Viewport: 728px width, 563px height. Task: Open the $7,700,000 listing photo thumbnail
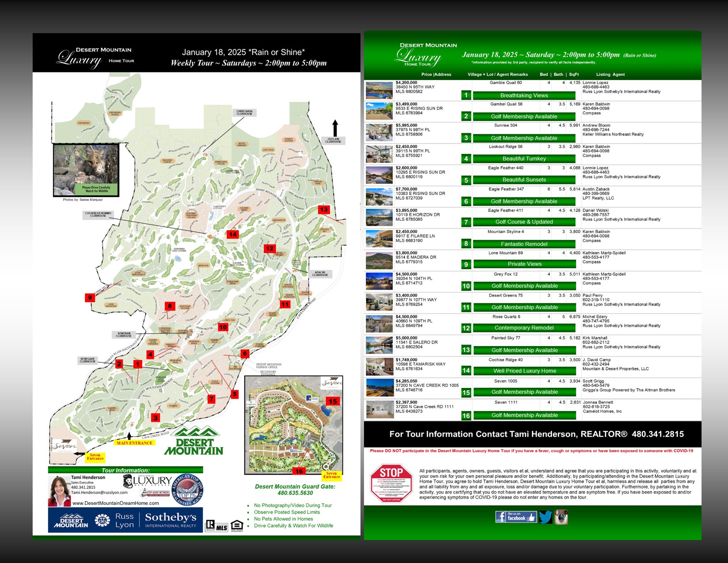click(x=379, y=197)
